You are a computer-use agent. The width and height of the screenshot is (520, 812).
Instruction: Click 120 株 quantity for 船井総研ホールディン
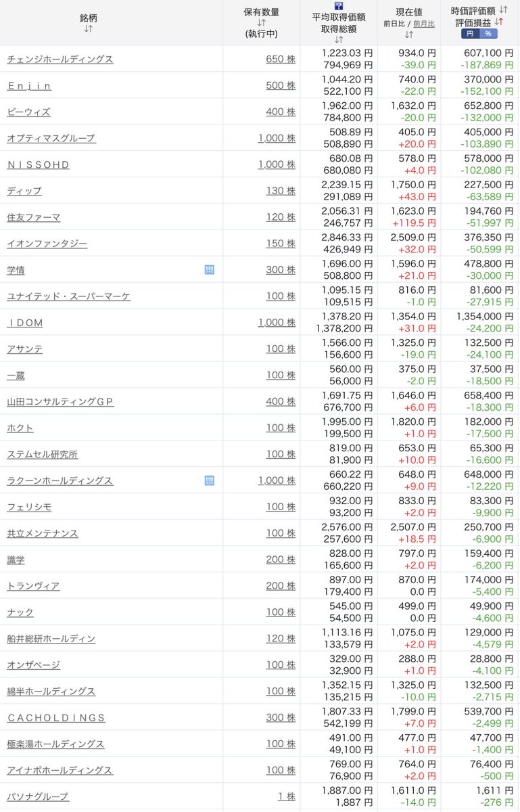pyautogui.click(x=281, y=638)
